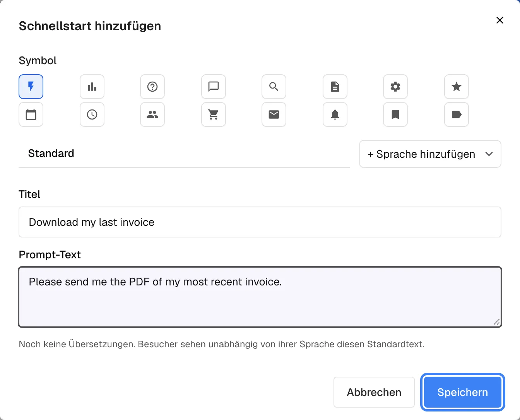Image resolution: width=520 pixels, height=420 pixels.
Task: Grab the textarea resize handle corner
Action: click(496, 322)
